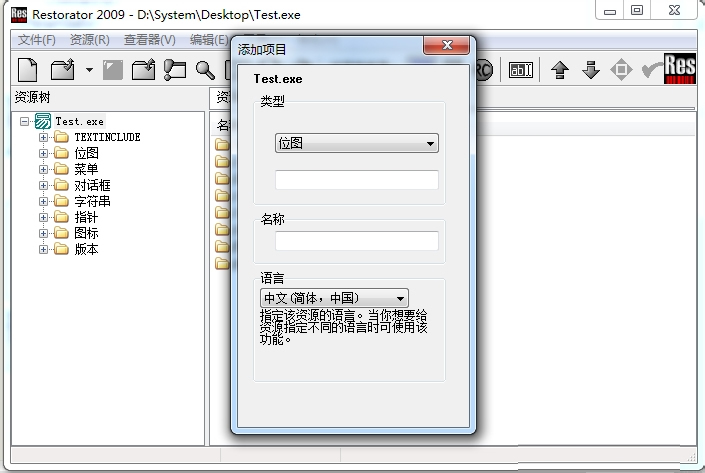Viewport: 705px width, 473px height.
Task: Click the Test.exe file icon in tree
Action: (43, 121)
